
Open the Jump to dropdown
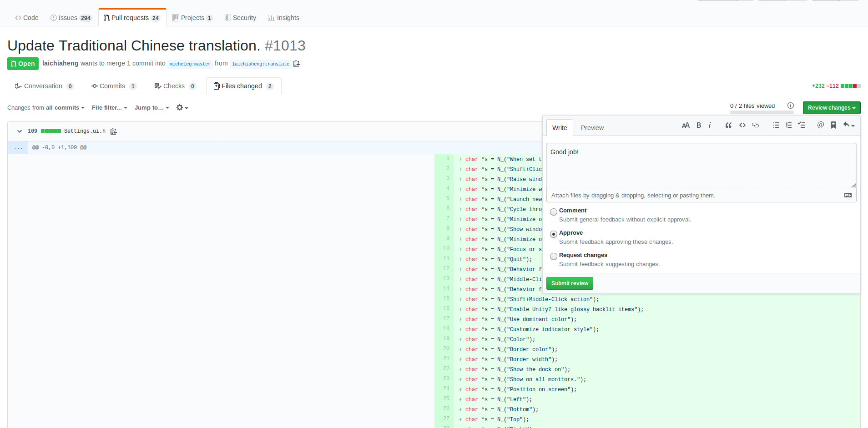[x=152, y=108]
